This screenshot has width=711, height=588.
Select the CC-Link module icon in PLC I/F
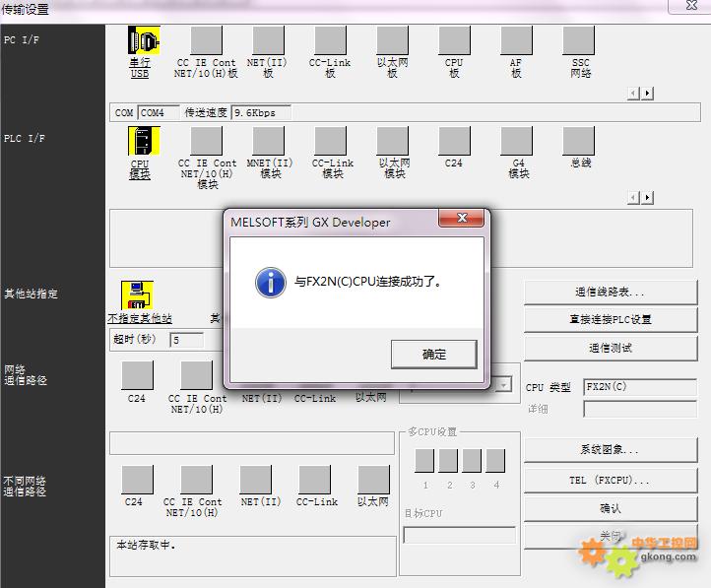pos(331,141)
